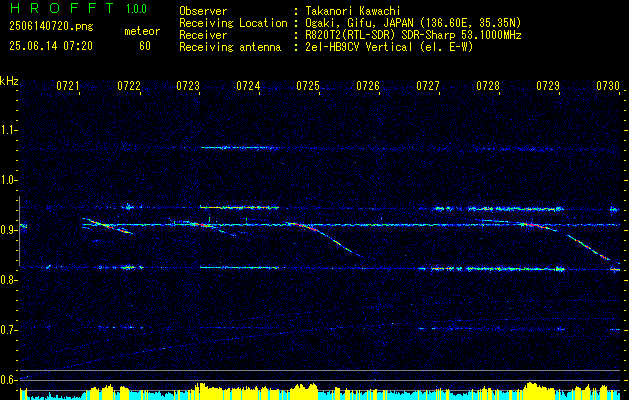Click the 0721 time marker

click(67, 85)
